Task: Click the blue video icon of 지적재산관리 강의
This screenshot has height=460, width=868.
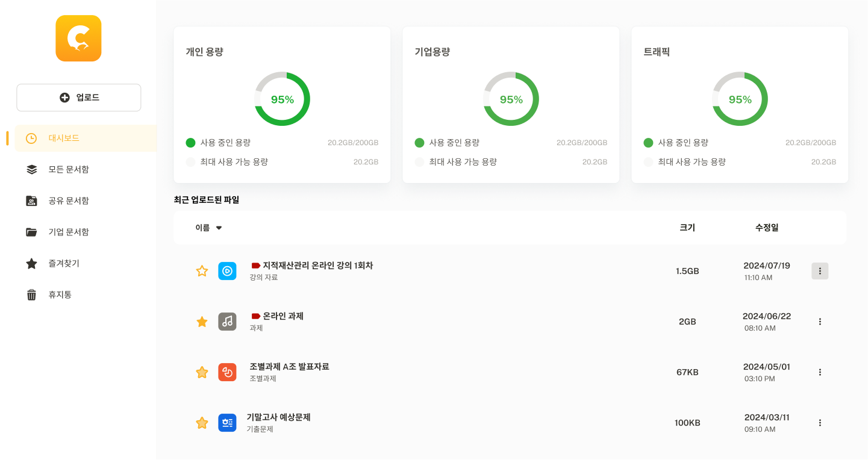Action: tap(227, 271)
